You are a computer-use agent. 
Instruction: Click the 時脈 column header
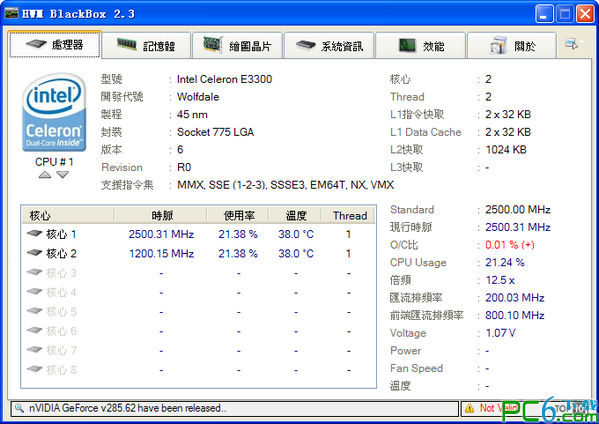point(161,215)
